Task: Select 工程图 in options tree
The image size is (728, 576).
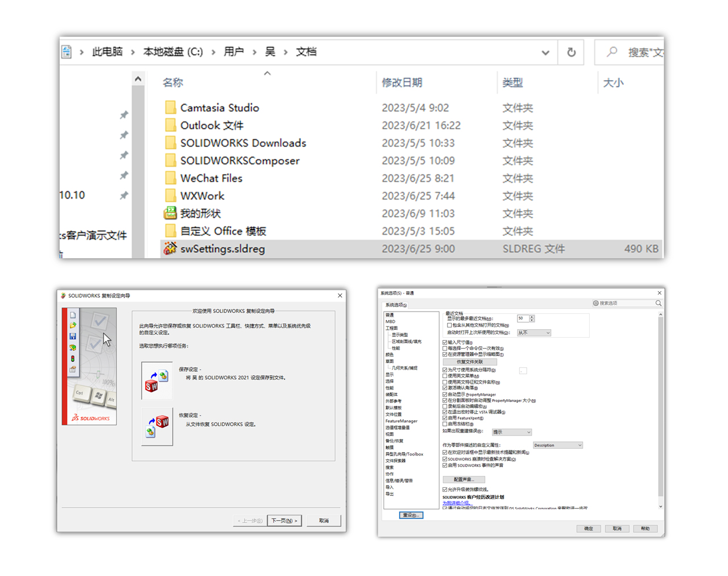Action: pyautogui.click(x=391, y=328)
